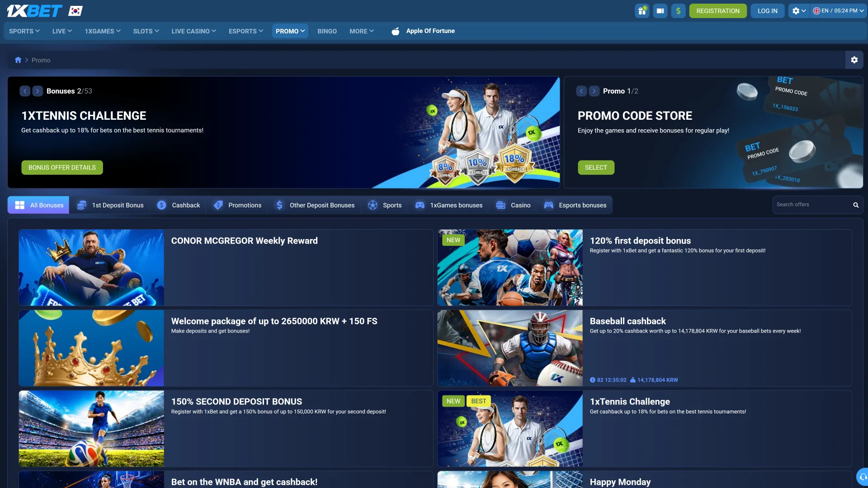Click Baseball cashback countdown timer

(608, 380)
